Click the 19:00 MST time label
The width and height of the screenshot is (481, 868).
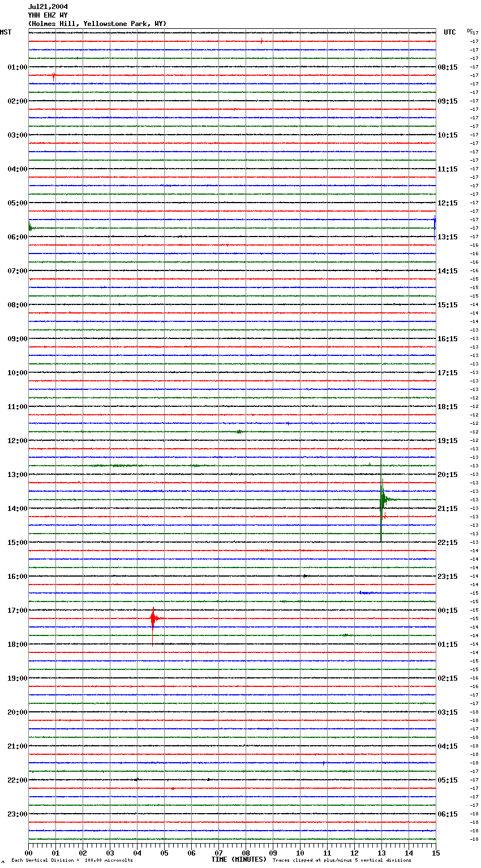pyautogui.click(x=18, y=678)
